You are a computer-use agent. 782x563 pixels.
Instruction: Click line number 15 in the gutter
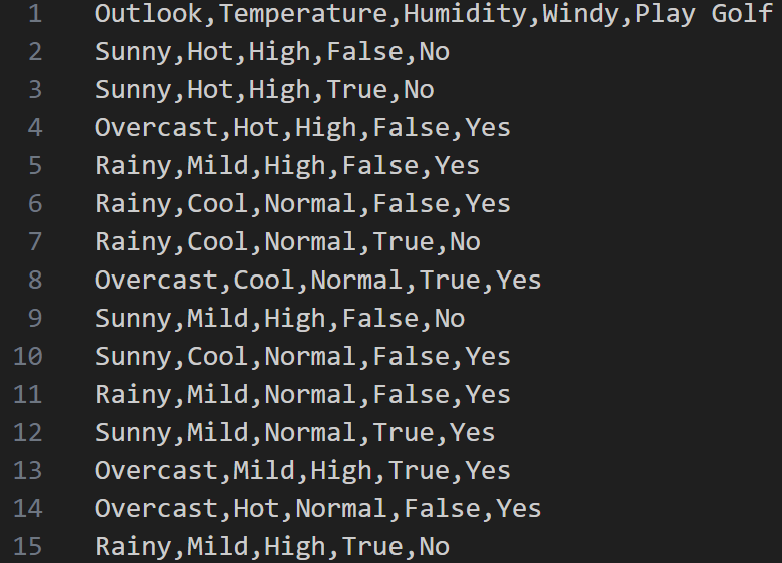coord(28,547)
